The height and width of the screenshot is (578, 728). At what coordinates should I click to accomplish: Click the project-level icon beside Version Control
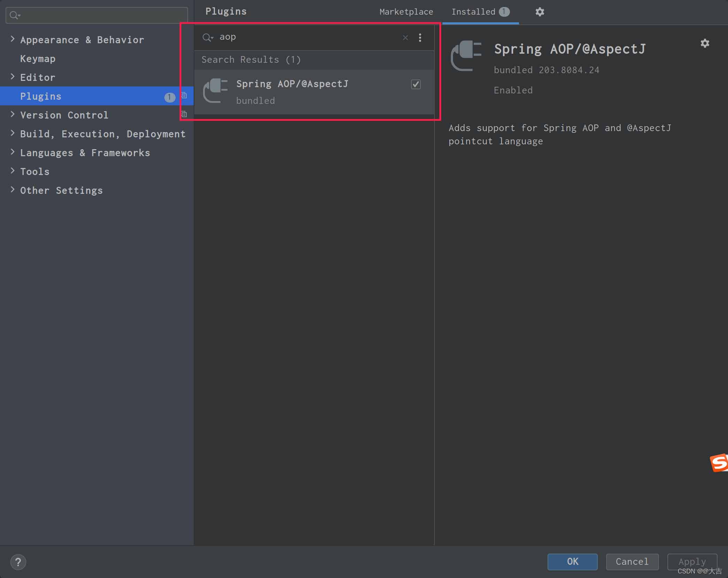(x=184, y=114)
